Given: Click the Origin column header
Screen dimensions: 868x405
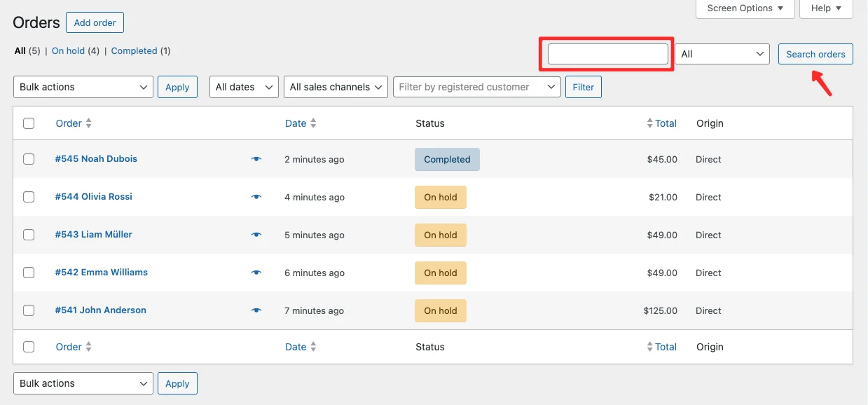Looking at the screenshot, I should point(710,123).
